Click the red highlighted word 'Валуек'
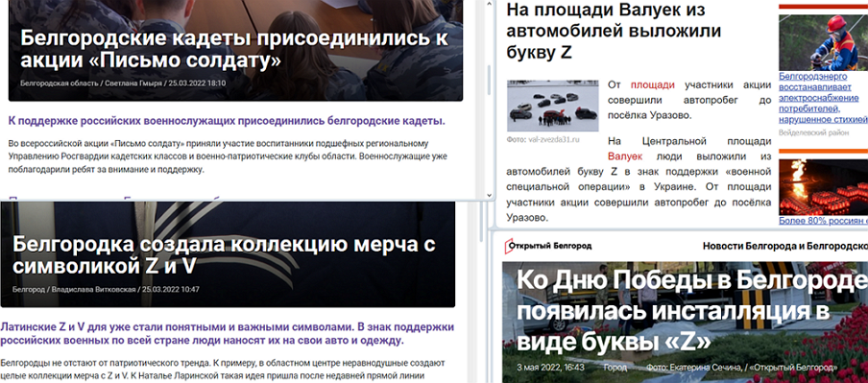 click(625, 156)
